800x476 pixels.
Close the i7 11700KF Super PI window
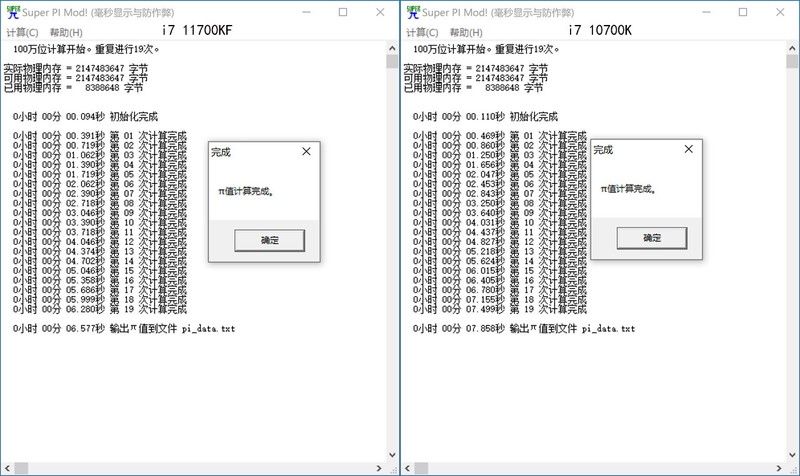coord(380,12)
